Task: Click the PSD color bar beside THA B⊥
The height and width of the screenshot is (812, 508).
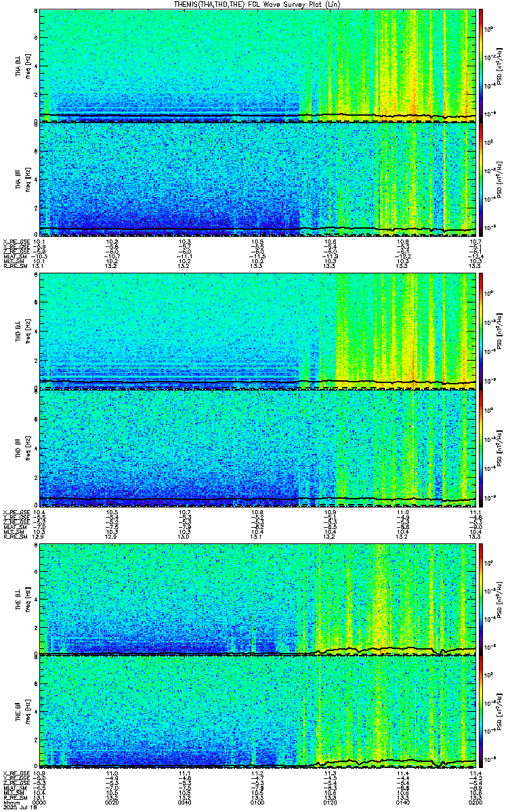Action: click(481, 66)
